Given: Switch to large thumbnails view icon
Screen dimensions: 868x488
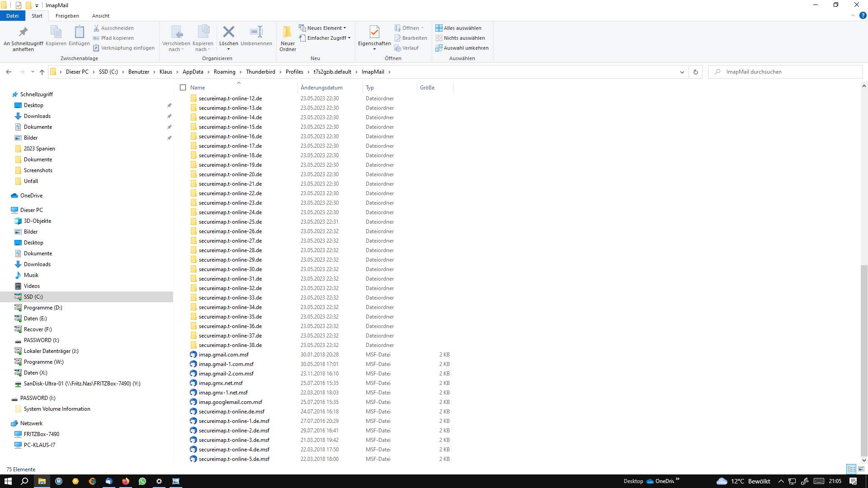Looking at the screenshot, I should click(x=861, y=469).
